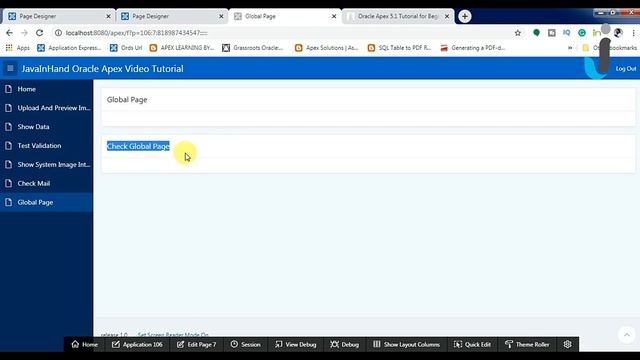Click Set Screen Reader Mode On link
Screen dimensions: 640x360
click(173, 335)
